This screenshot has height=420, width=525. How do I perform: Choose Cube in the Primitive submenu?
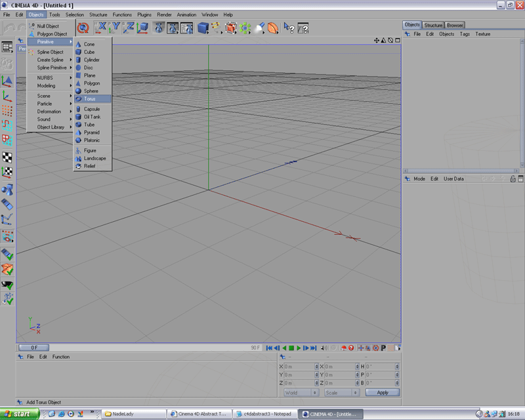93,52
